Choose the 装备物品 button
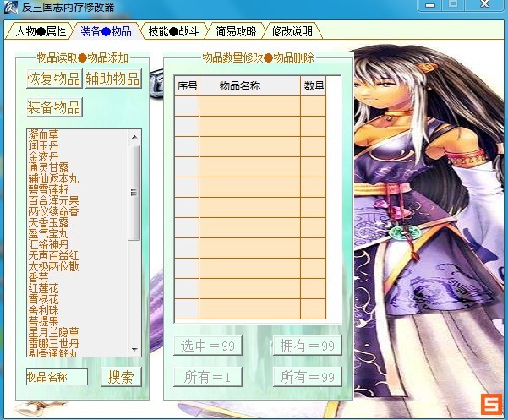Screen dimensions: 508x420 (54, 107)
